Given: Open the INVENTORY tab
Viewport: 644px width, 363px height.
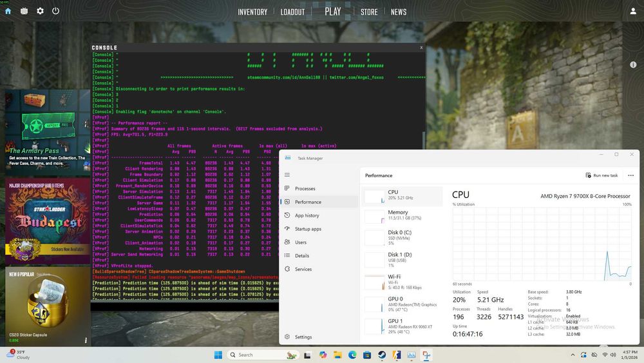Looking at the screenshot, I should click(252, 12).
